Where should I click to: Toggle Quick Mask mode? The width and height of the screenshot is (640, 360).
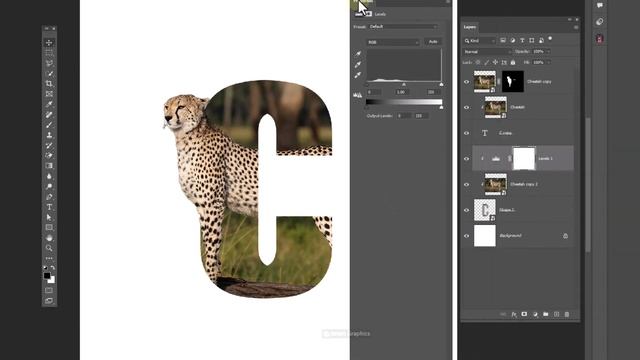(49, 290)
